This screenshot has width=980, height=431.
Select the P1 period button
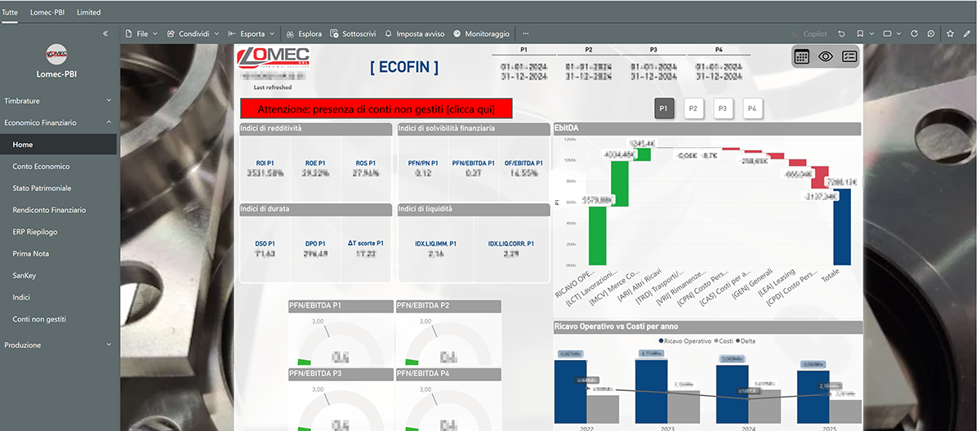tap(664, 109)
